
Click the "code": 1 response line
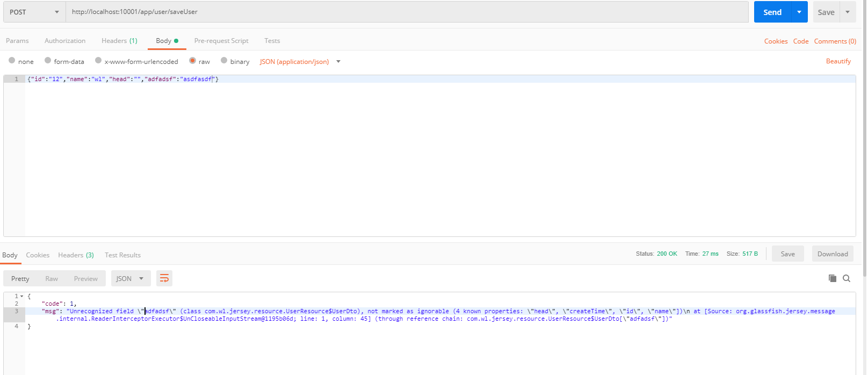[x=59, y=304]
